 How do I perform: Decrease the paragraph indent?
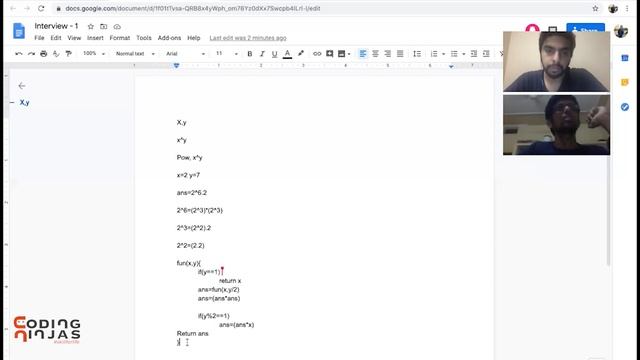tap(473, 54)
